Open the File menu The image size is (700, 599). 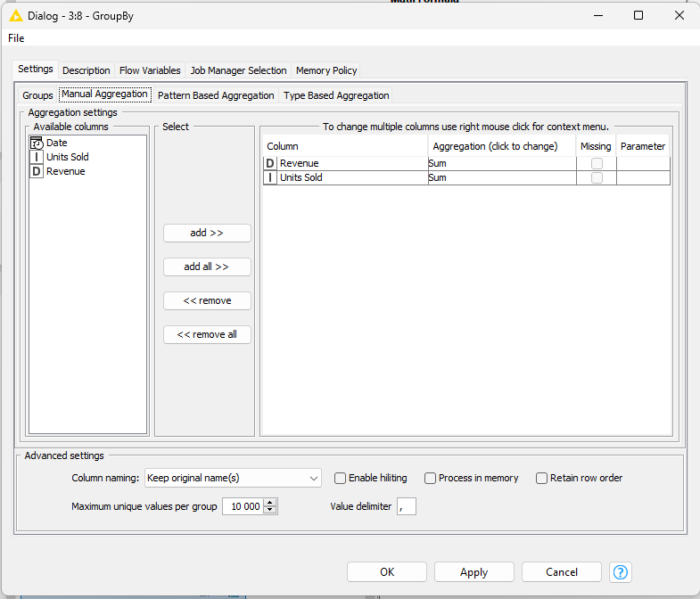click(16, 38)
